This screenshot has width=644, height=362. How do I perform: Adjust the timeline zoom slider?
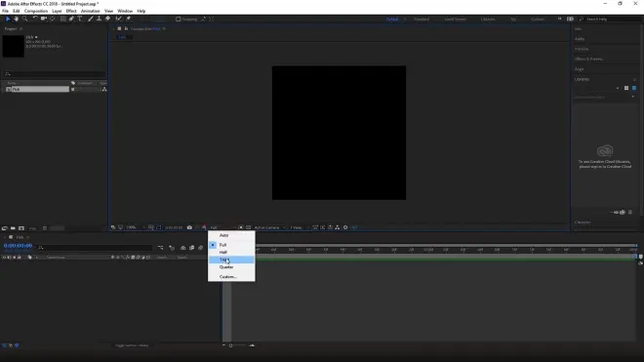[x=238, y=345]
